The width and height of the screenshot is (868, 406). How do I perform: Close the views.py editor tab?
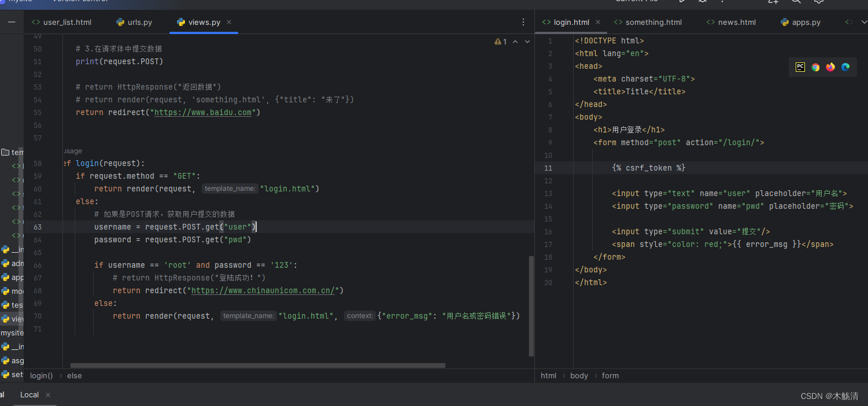coord(229,22)
